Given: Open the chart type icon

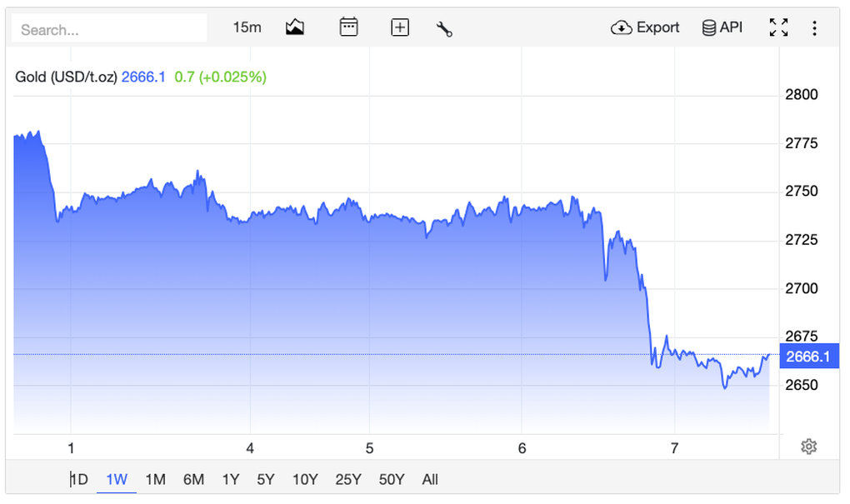Looking at the screenshot, I should [x=294, y=27].
